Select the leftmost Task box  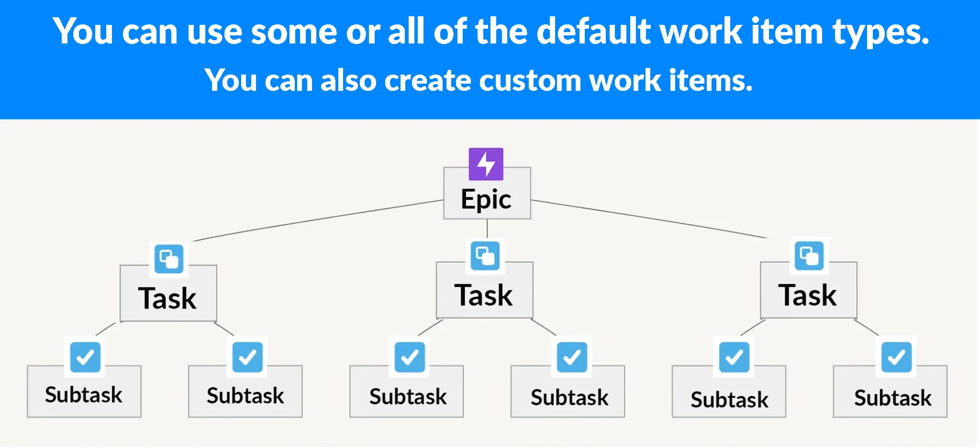(168, 293)
